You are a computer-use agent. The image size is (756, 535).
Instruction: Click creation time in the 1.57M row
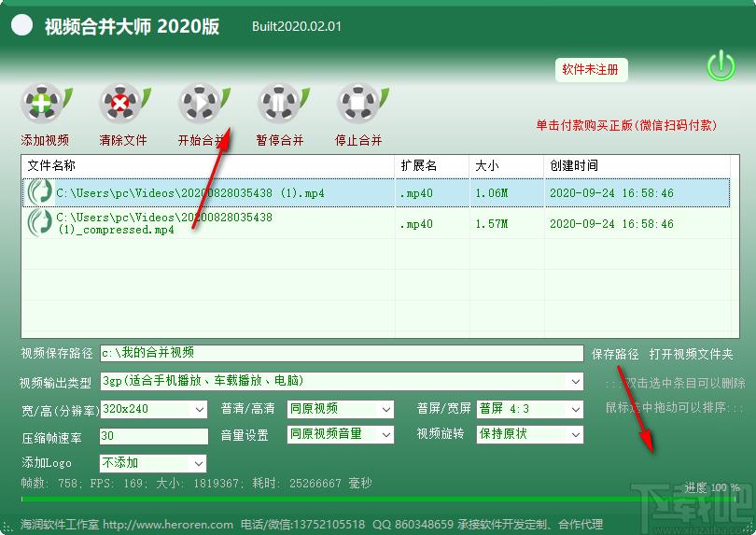tap(611, 224)
